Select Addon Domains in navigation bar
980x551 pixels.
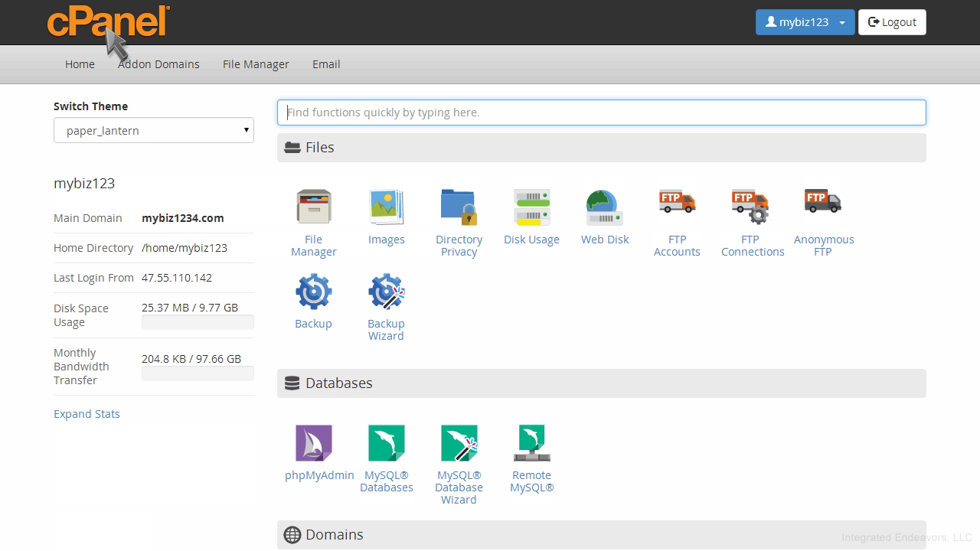click(x=158, y=64)
